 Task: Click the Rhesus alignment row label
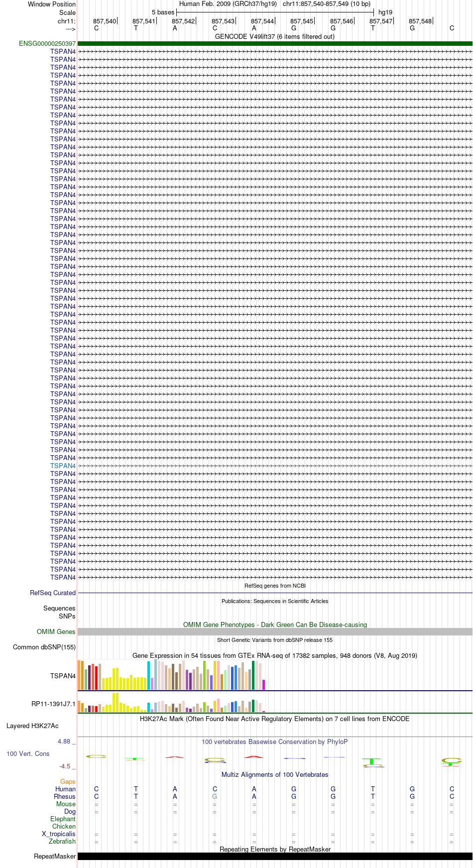click(x=65, y=796)
